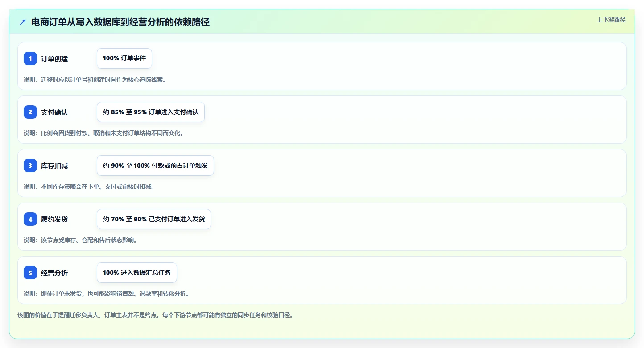Image resolution: width=644 pixels, height=348 pixels.
Task: Click the 100% 订单事件 pill
Action: pyautogui.click(x=124, y=58)
